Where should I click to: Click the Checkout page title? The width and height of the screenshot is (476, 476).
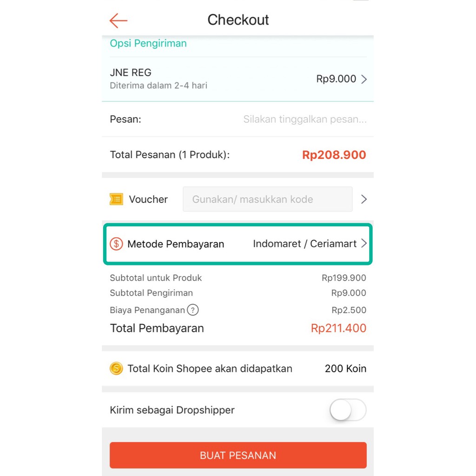pos(238,20)
